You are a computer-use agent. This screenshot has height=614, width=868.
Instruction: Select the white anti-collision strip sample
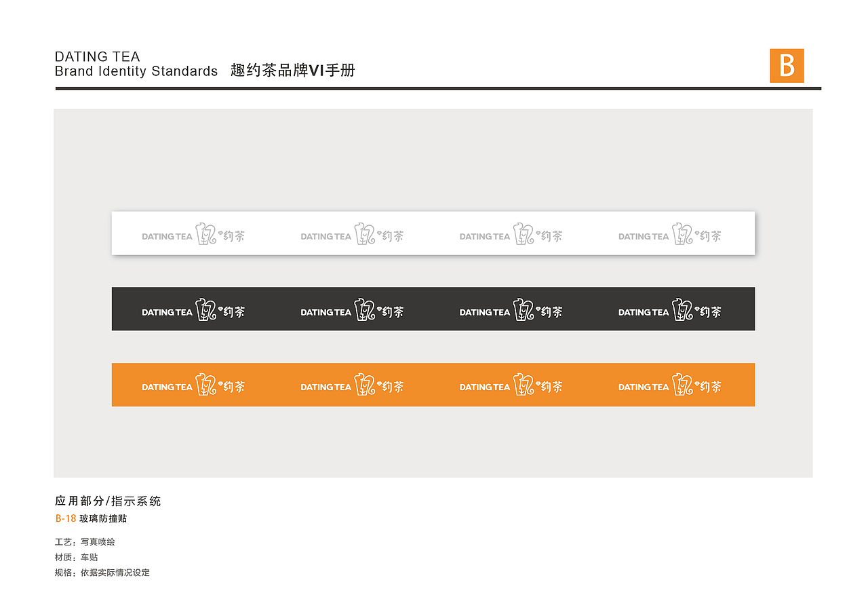(433, 233)
